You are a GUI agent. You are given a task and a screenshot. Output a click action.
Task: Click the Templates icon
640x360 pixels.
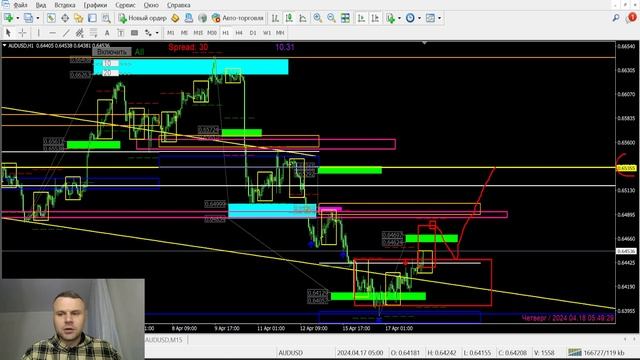430,18
